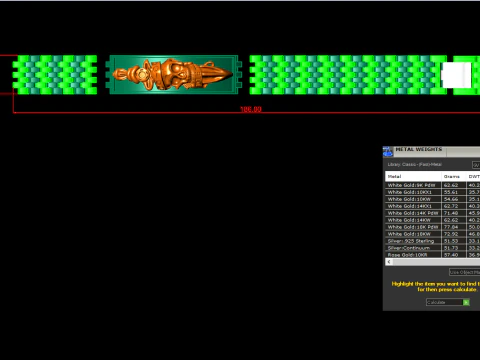Select the left green bracelet link section
This screenshot has width=480, height=360.
click(x=55, y=75)
